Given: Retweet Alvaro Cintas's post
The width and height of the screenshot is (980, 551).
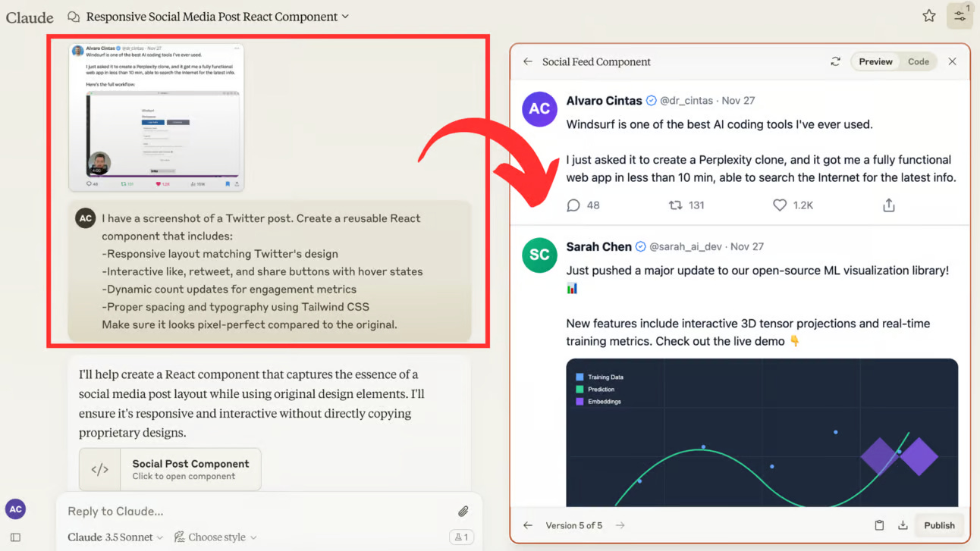Looking at the screenshot, I should pos(675,205).
